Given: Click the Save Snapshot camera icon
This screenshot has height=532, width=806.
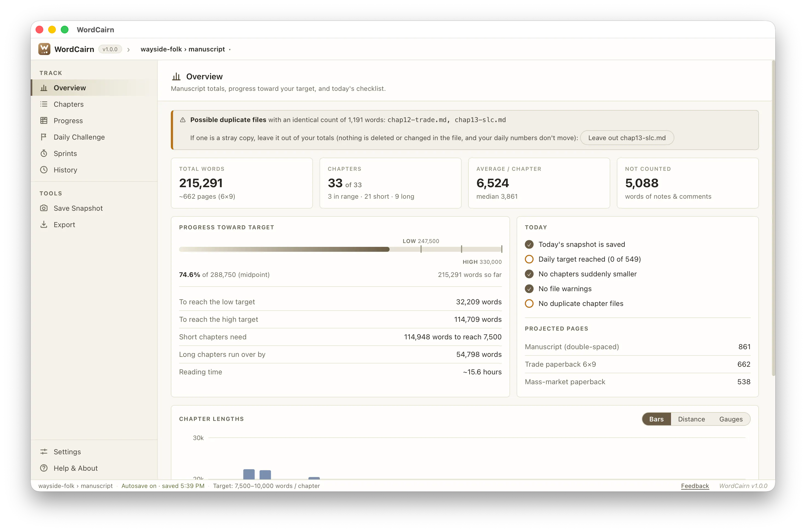Looking at the screenshot, I should pos(44,208).
